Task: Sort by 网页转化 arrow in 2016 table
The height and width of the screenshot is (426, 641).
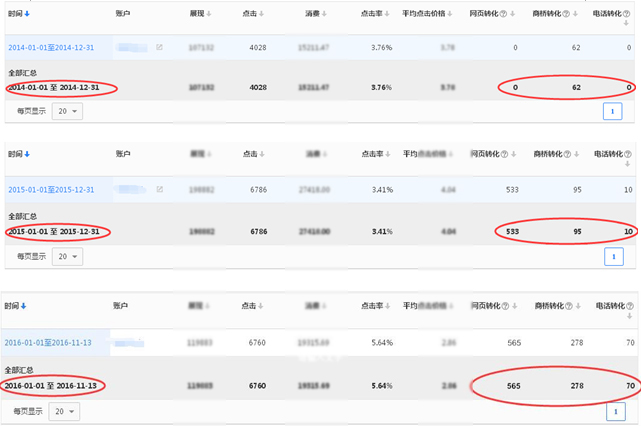Action: (x=515, y=306)
